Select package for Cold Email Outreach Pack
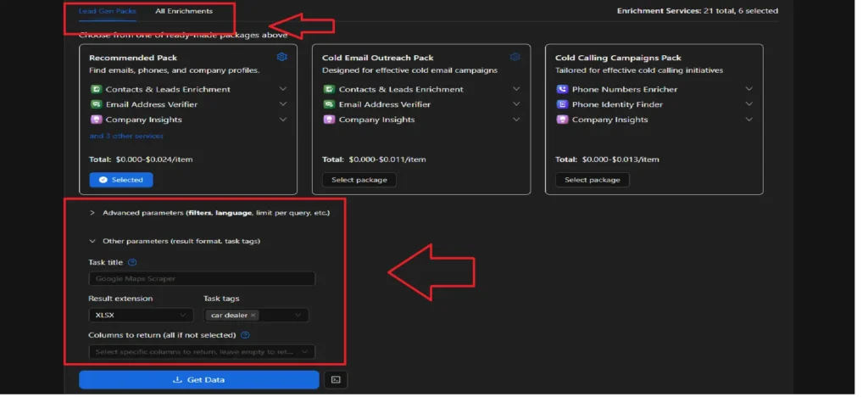868x397 pixels. point(359,180)
